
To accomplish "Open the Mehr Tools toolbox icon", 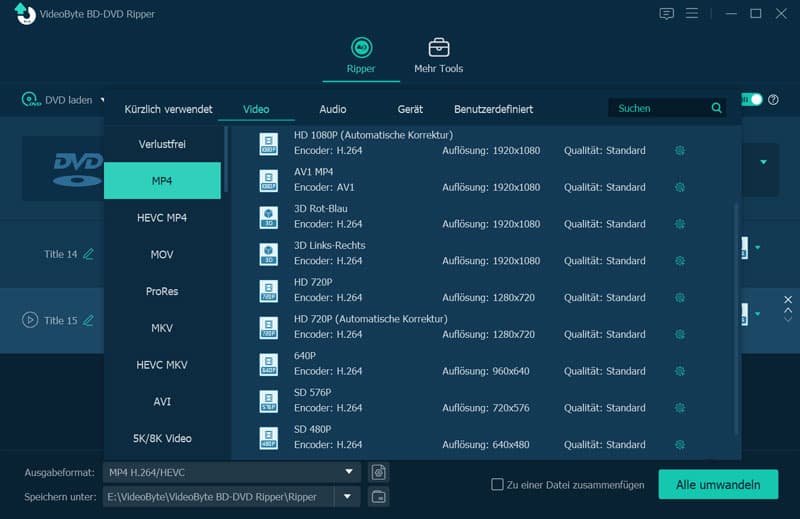I will [438, 48].
